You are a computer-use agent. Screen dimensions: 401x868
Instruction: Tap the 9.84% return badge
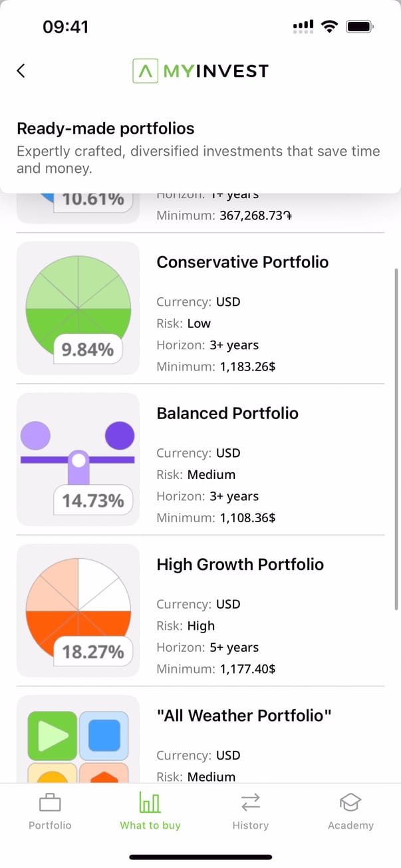[88, 350]
